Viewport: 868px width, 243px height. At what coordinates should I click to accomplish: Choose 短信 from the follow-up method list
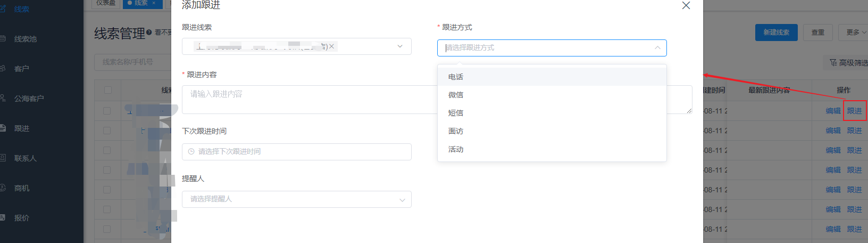(x=552, y=113)
